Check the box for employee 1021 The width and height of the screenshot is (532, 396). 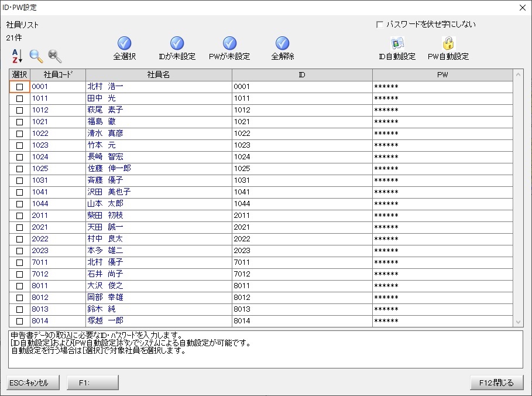click(20, 122)
